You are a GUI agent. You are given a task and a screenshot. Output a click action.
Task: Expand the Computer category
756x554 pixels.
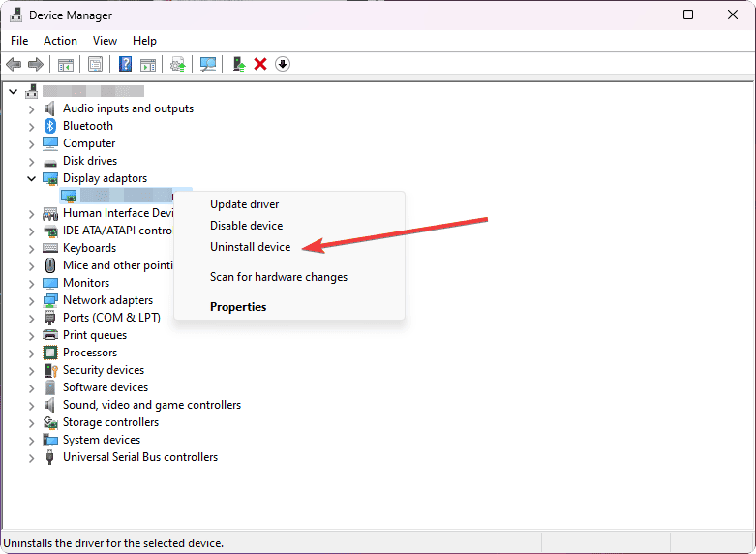point(31,144)
